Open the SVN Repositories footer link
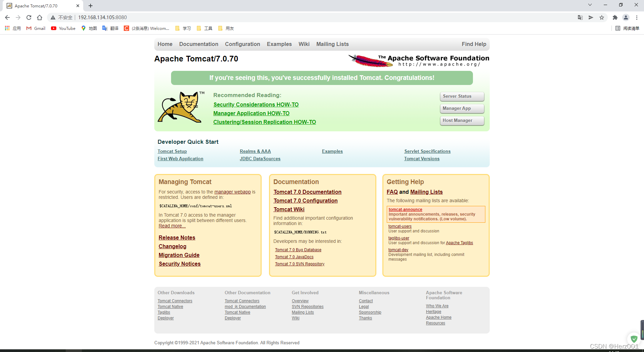Image resolution: width=644 pixels, height=352 pixels. point(308,307)
